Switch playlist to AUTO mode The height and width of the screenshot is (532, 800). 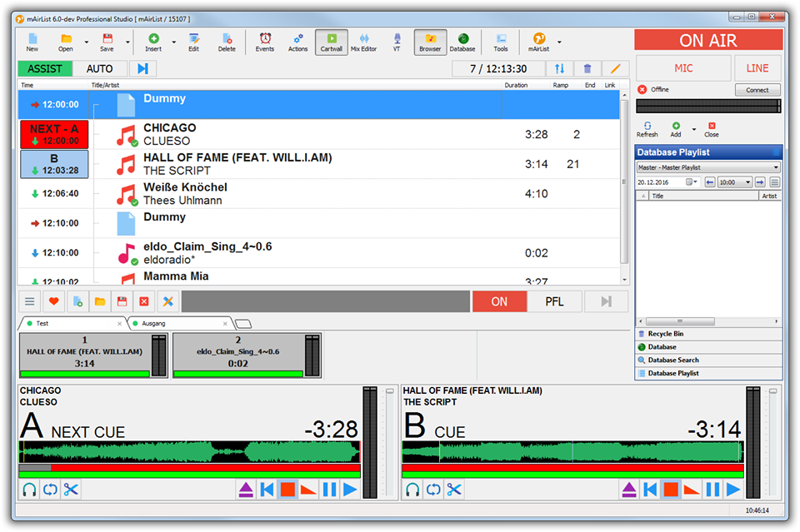(100, 69)
